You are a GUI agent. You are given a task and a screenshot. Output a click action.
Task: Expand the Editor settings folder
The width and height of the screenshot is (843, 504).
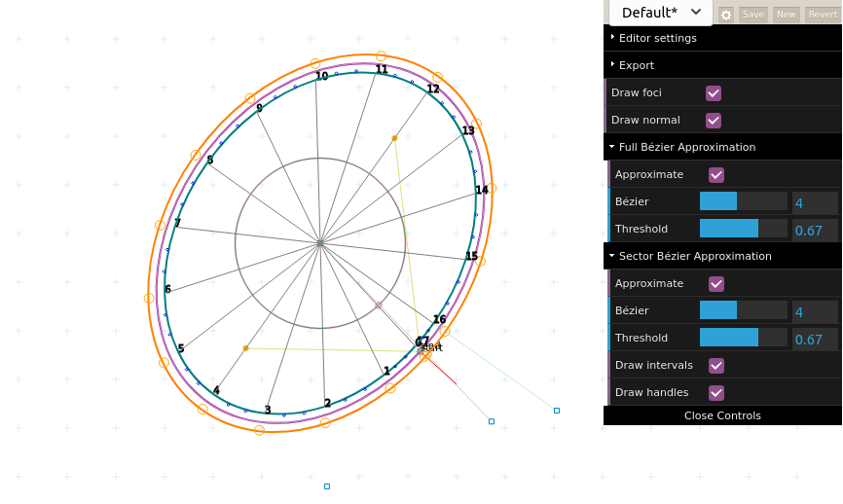click(x=657, y=38)
